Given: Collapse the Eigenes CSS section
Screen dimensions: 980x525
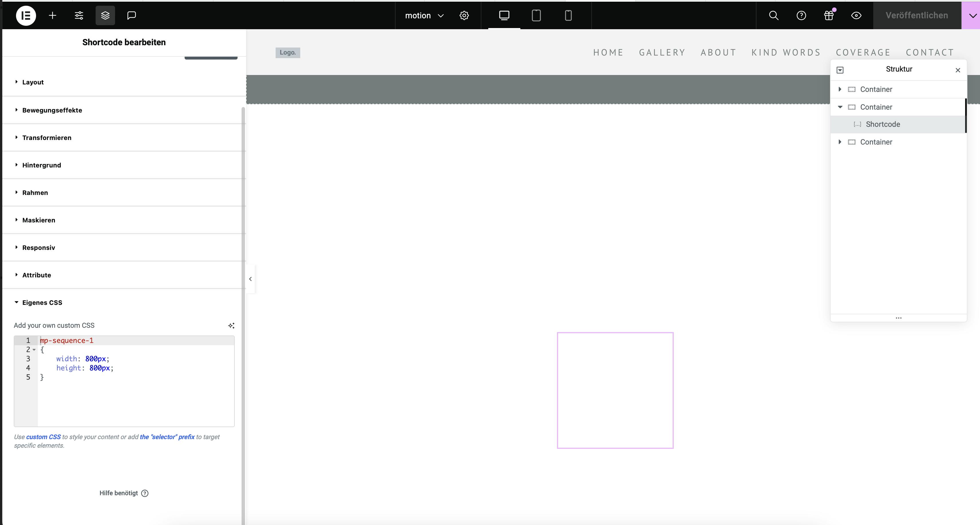Looking at the screenshot, I should pyautogui.click(x=42, y=303).
